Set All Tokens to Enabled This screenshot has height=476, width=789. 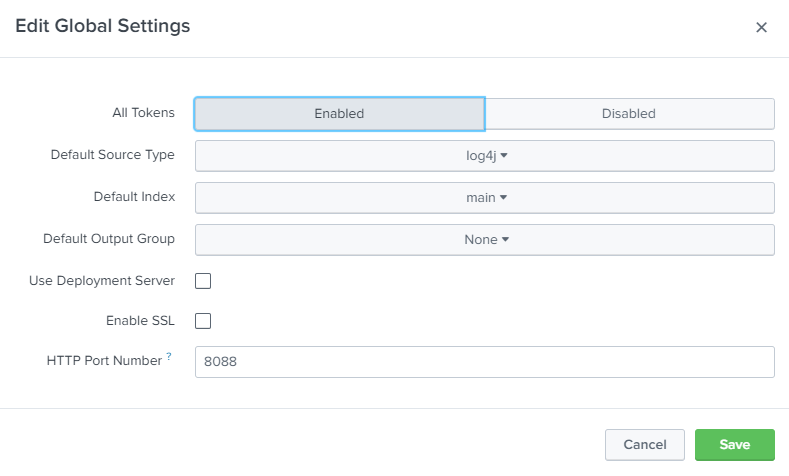pos(339,114)
